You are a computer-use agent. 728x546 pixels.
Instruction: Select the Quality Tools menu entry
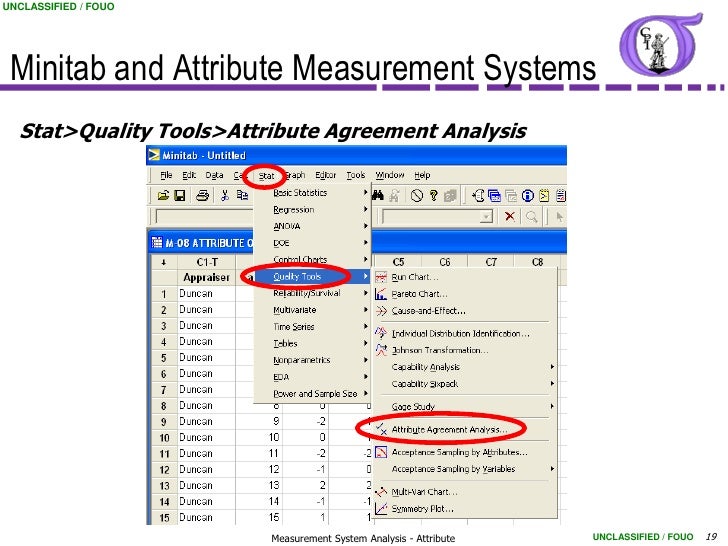pos(313,276)
